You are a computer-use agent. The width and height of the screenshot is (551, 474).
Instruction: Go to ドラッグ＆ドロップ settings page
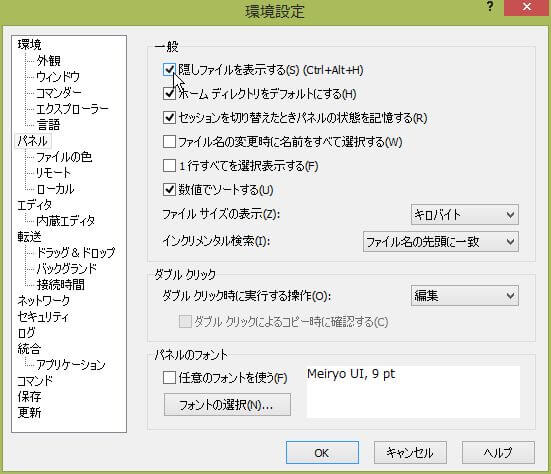point(76,253)
